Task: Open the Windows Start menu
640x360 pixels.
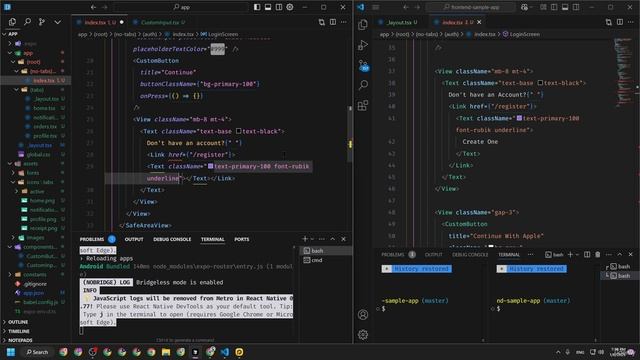Action: click(x=11, y=352)
